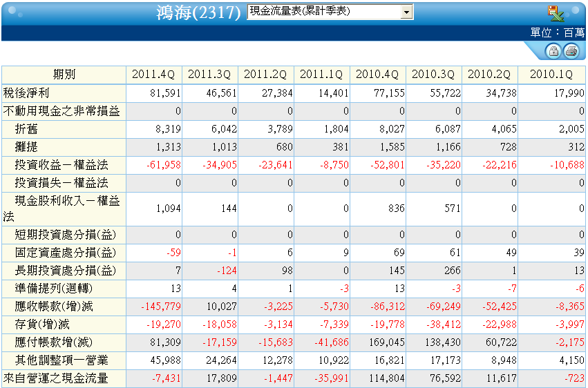The width and height of the screenshot is (588, 388).
Task: Click the 折舊 row label
Action: [x=26, y=129]
